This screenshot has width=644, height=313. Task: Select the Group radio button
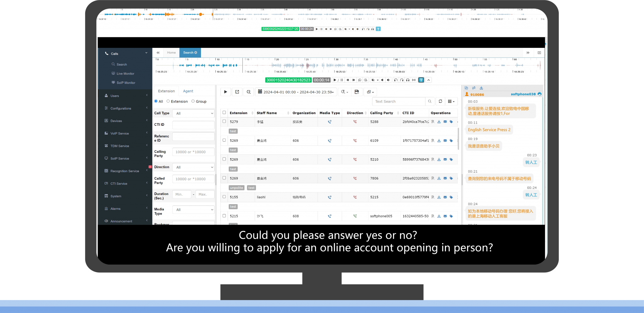coord(193,101)
